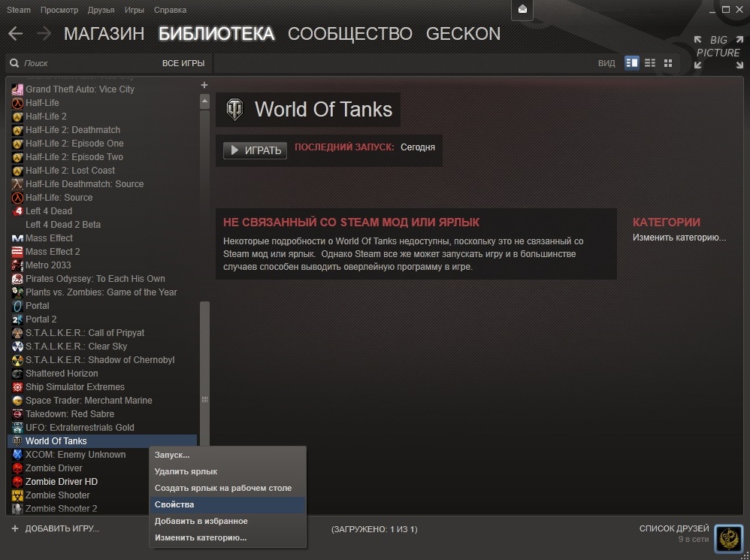This screenshot has height=560, width=750.
Task: Open СПИСОК ДРУЗЕЙ friends list
Action: point(674,528)
